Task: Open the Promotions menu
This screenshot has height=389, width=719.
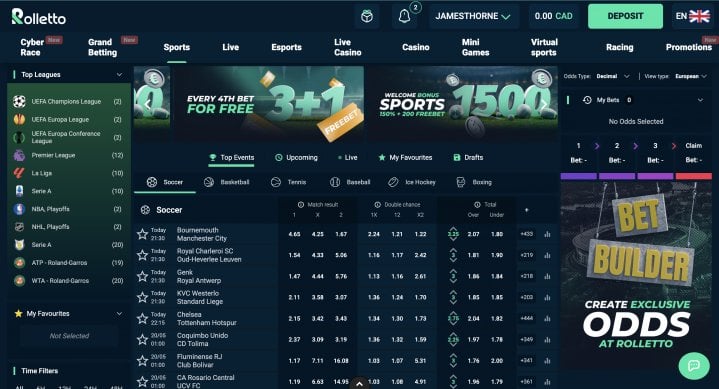Action: point(689,47)
